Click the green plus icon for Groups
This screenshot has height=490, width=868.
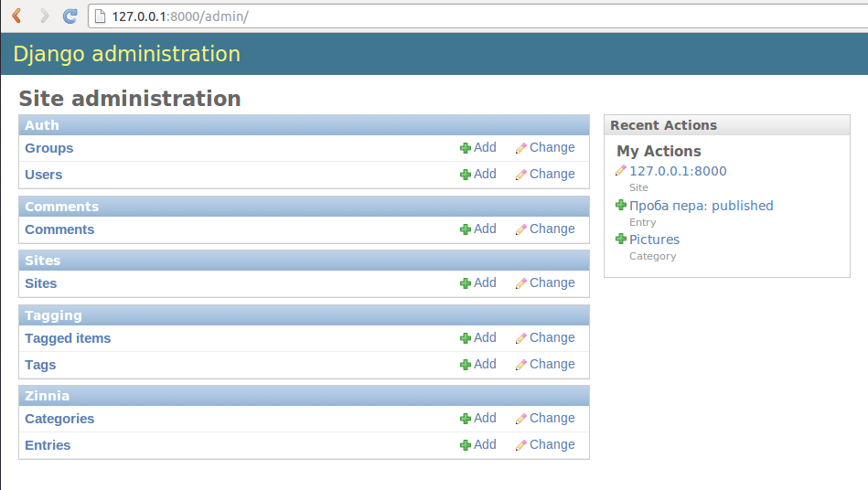point(466,148)
